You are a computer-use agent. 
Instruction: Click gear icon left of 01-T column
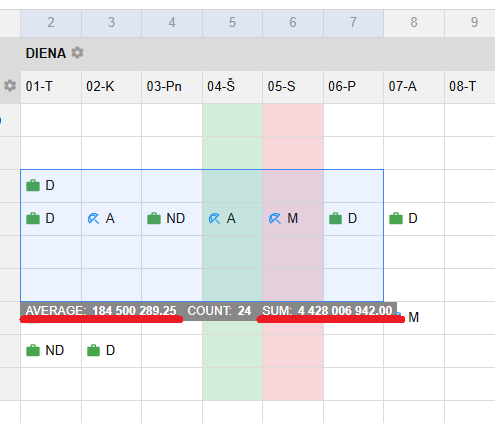click(10, 86)
